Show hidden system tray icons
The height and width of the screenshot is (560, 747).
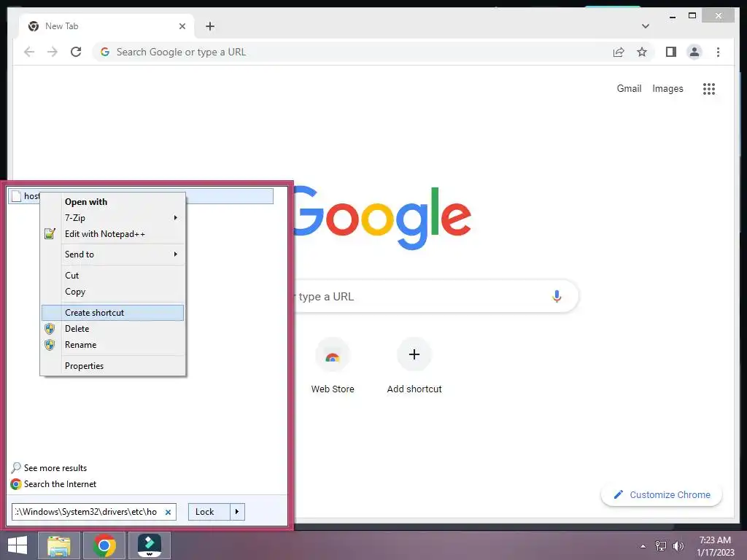click(x=643, y=546)
